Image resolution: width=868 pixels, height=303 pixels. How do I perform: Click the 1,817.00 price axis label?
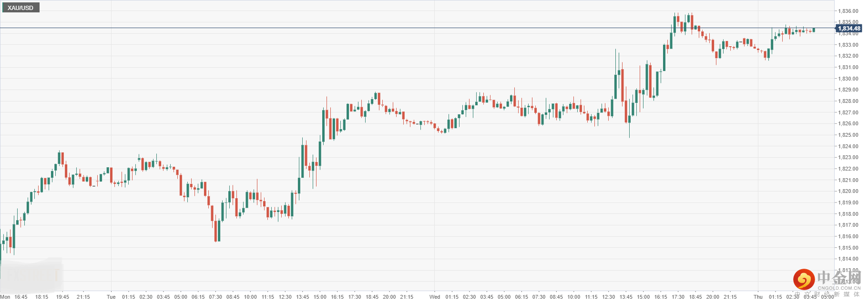coord(848,225)
